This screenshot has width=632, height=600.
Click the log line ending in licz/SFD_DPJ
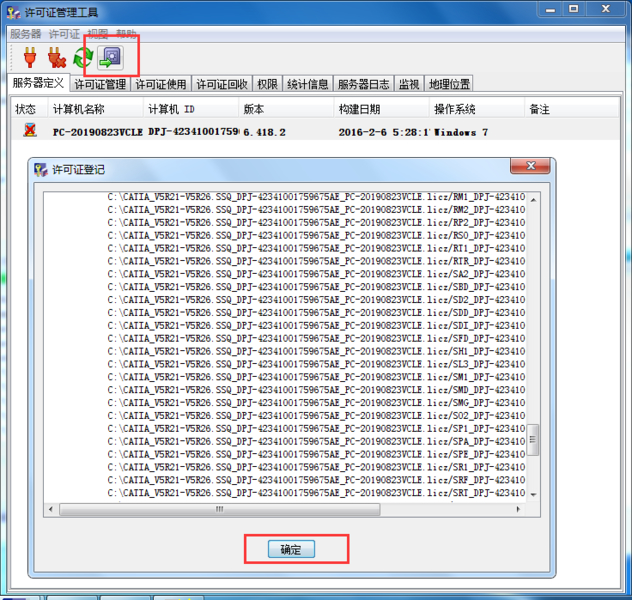pos(316,338)
